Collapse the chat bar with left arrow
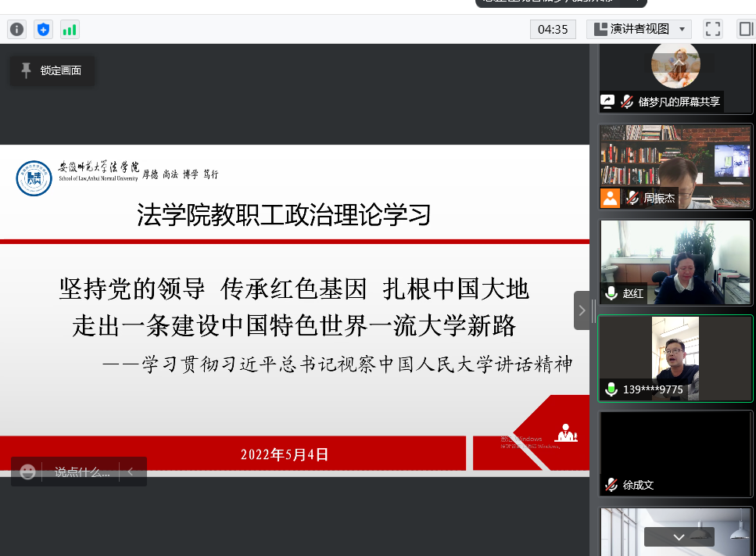This screenshot has height=556, width=756. point(131,472)
